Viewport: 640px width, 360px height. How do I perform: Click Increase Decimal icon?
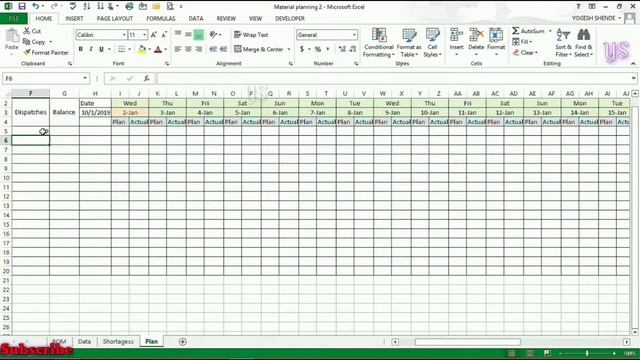[342, 49]
